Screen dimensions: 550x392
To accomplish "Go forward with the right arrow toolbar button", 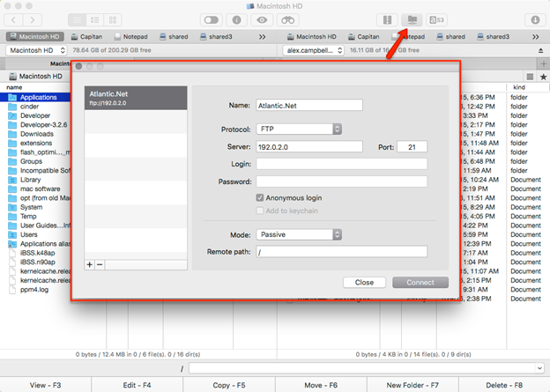I will click(x=33, y=20).
